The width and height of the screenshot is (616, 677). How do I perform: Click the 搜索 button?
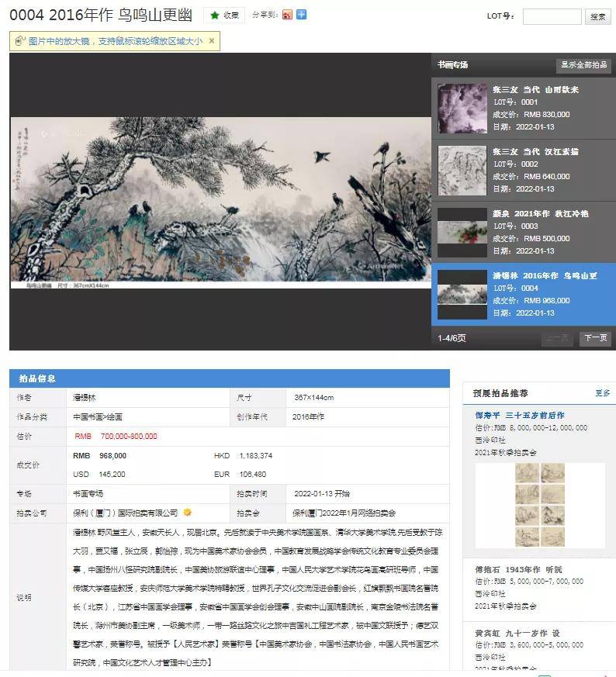pos(598,16)
